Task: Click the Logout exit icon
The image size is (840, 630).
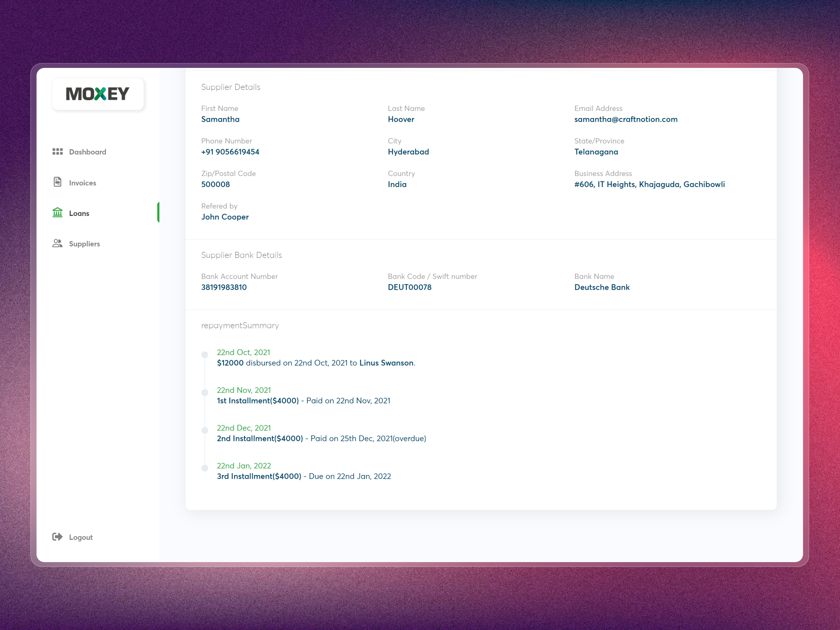Action: 57,537
